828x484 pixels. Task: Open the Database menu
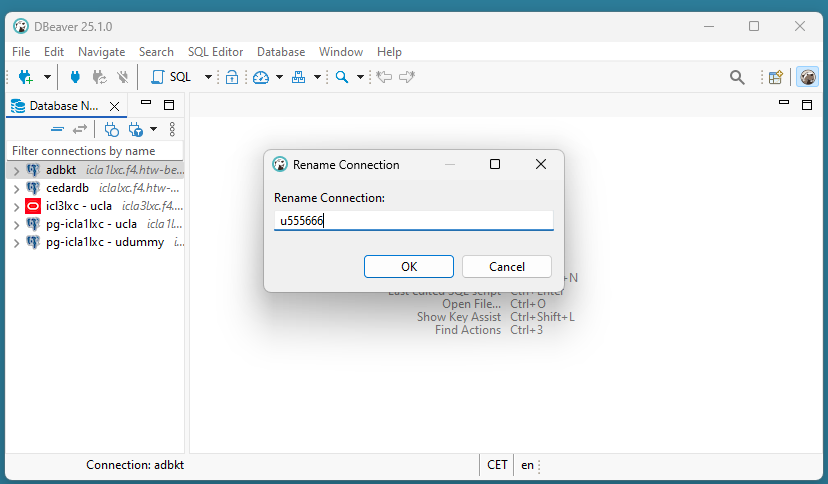(x=281, y=52)
